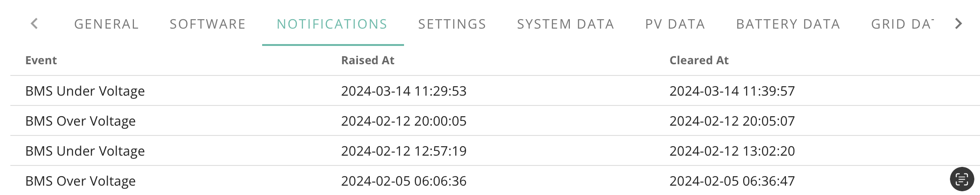
Task: Click the cleared timestamp 2024-03-14 11:39:57
Action: [x=732, y=91]
